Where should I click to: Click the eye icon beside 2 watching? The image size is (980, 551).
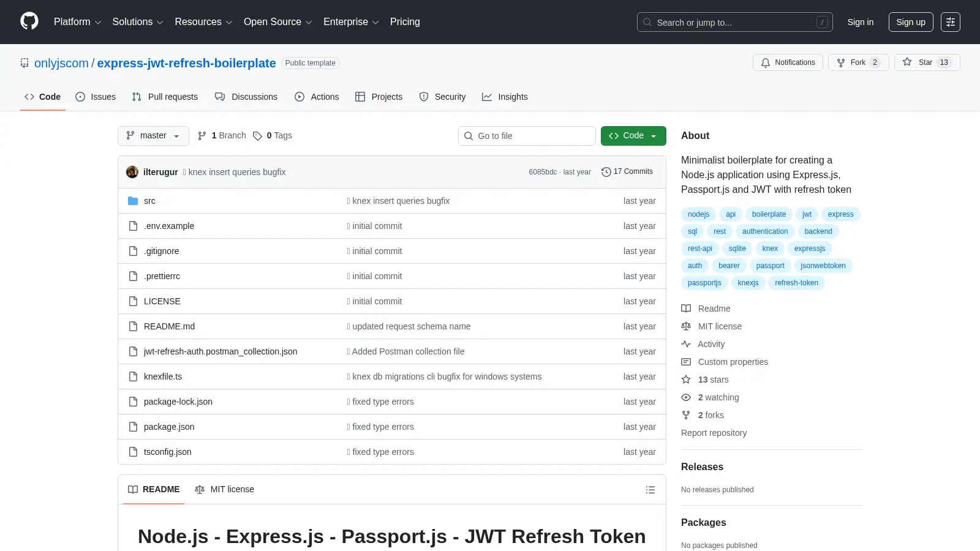[686, 397]
